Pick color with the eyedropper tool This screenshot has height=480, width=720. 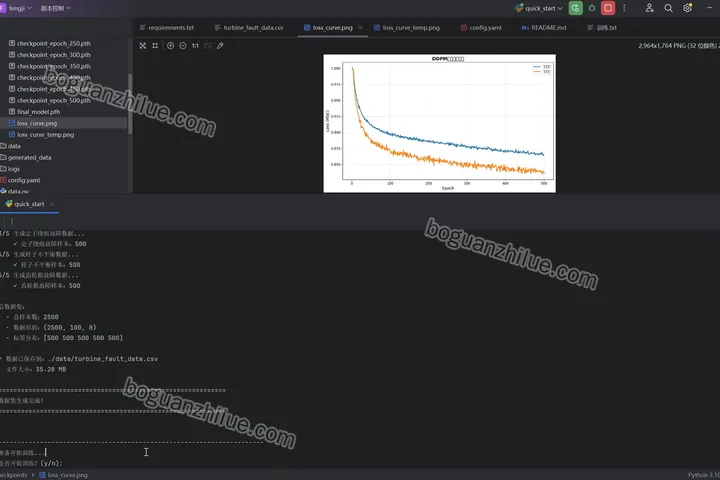tap(220, 45)
